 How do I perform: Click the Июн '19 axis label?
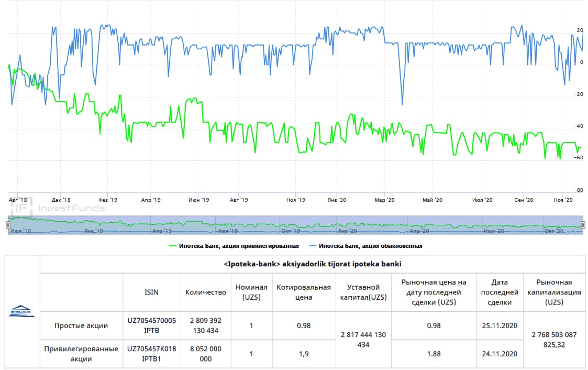pyautogui.click(x=199, y=200)
